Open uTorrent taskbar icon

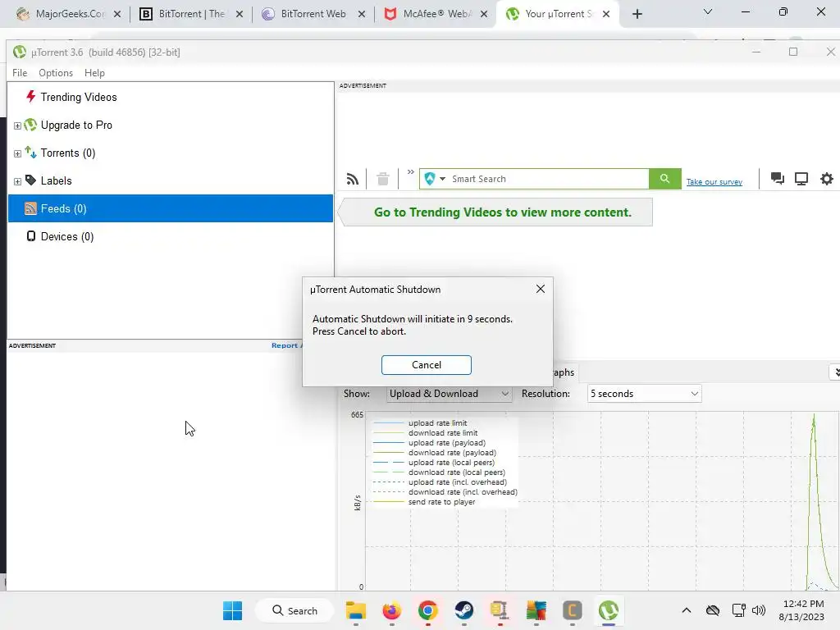click(x=608, y=610)
